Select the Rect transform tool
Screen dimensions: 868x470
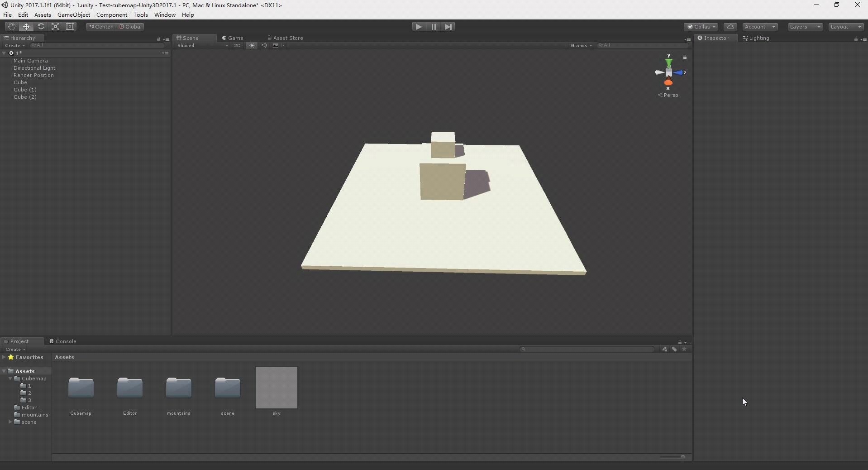(70, 26)
